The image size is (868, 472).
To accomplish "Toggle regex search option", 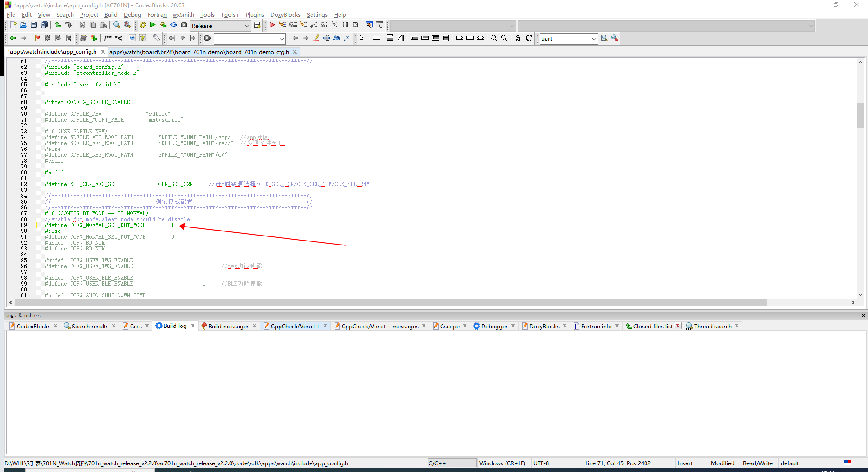I will pyautogui.click(x=347, y=38).
